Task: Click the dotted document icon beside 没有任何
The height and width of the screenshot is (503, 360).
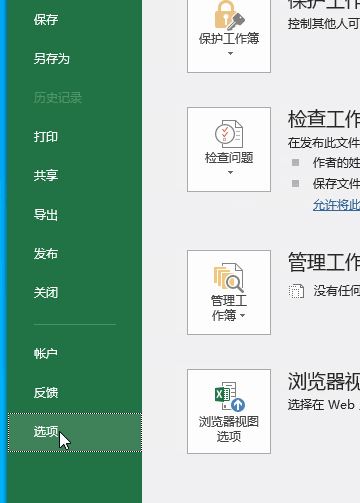Action: pos(296,291)
